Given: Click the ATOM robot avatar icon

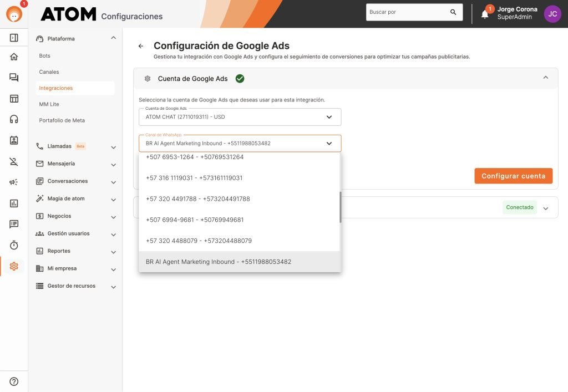Looking at the screenshot, I should [14, 14].
